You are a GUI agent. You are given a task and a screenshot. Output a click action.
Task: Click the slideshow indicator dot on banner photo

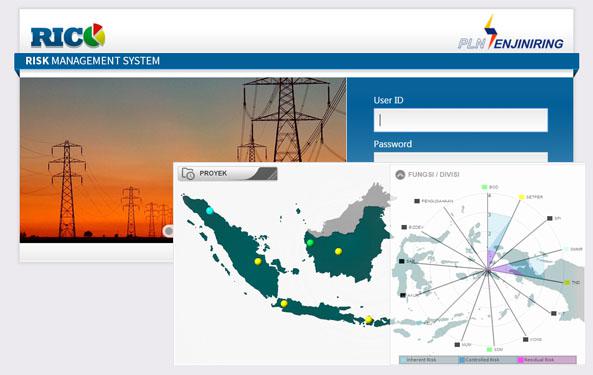(x=169, y=230)
